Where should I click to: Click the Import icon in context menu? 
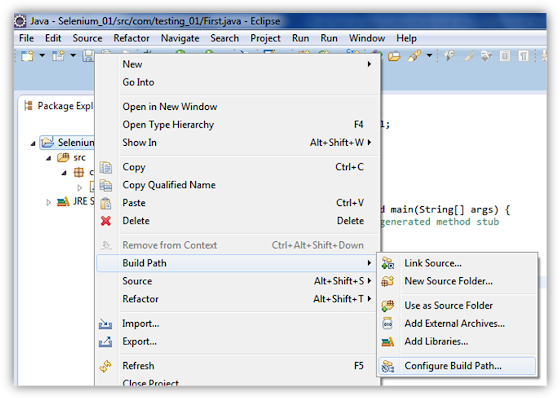pos(105,324)
